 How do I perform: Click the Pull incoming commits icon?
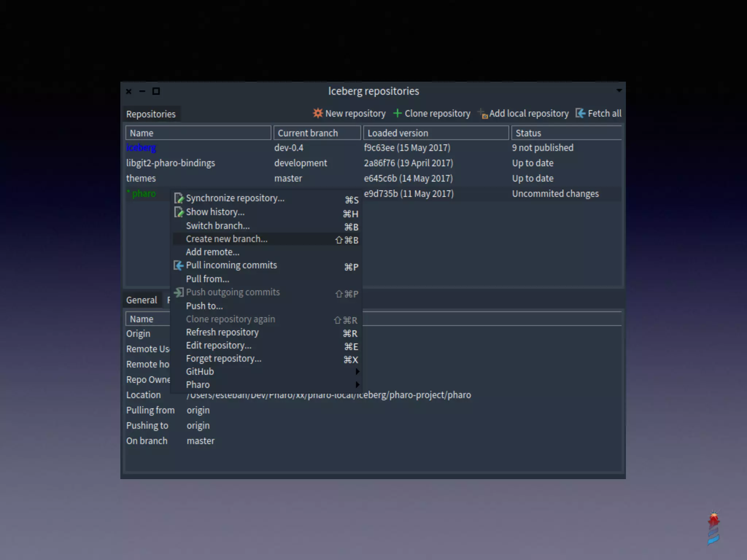[x=178, y=265]
